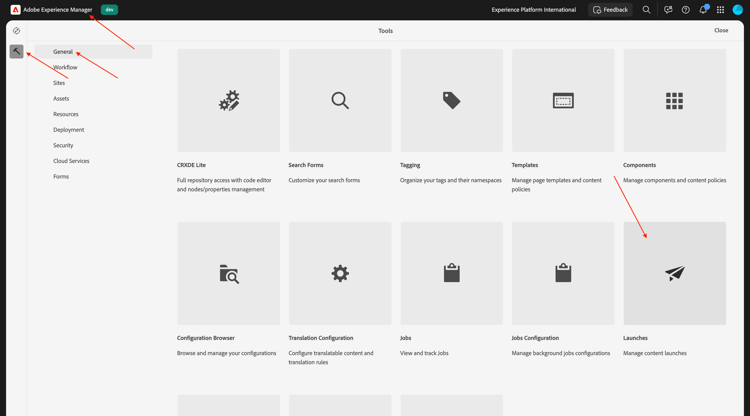Open the CRXDE Lite tool tile

pyautogui.click(x=229, y=100)
